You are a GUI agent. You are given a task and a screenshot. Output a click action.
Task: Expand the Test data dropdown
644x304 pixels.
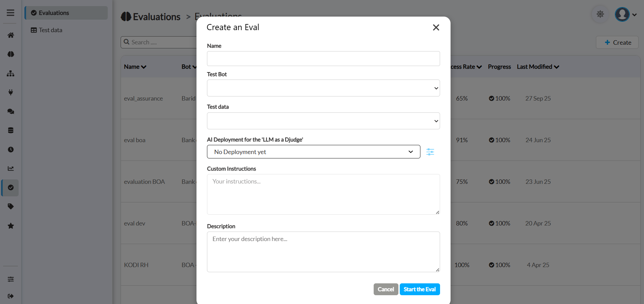click(323, 121)
